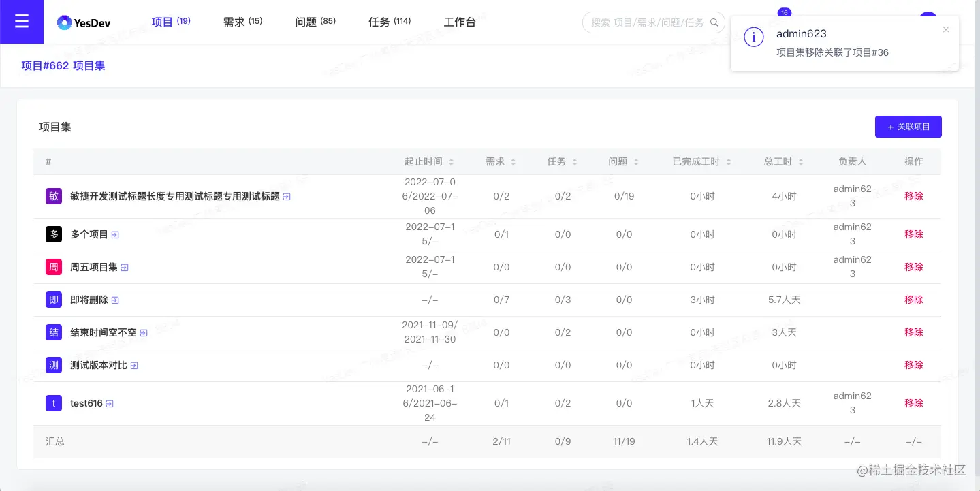
Task: Click the YesDev logo
Action: (x=84, y=22)
